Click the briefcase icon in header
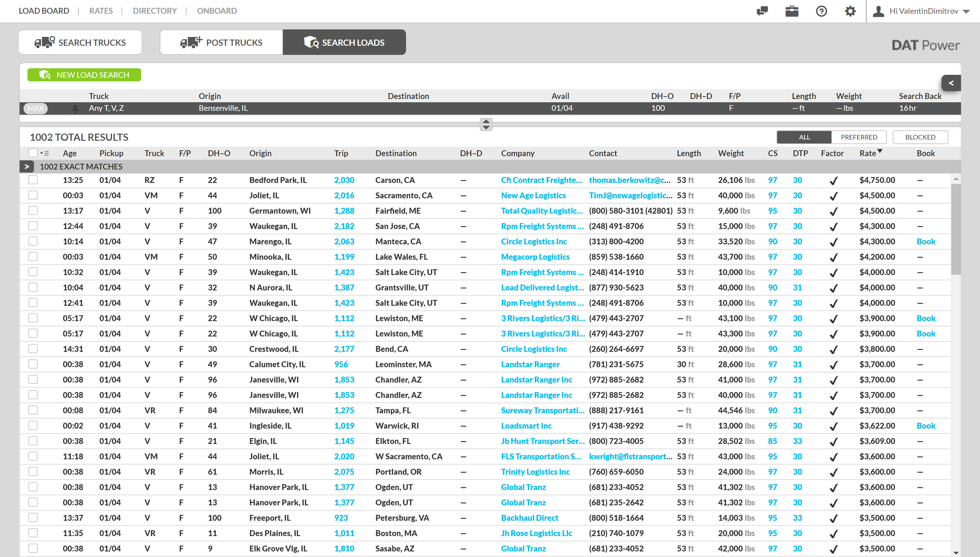 click(792, 11)
